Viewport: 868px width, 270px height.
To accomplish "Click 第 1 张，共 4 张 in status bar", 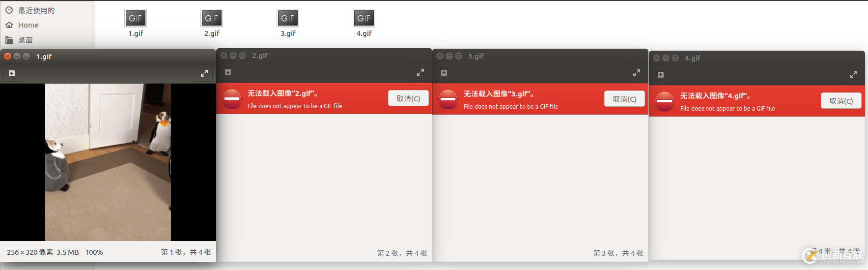I will point(186,252).
